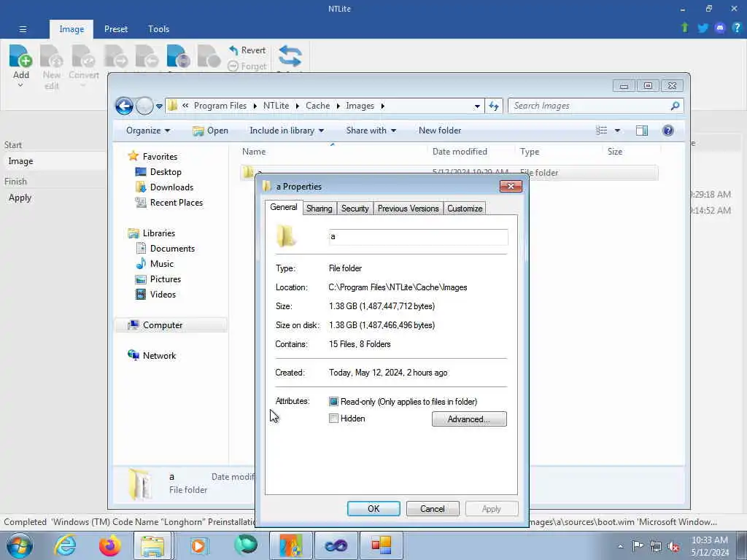Open the Previous Versions tab
This screenshot has width=747, height=560.
pos(409,208)
